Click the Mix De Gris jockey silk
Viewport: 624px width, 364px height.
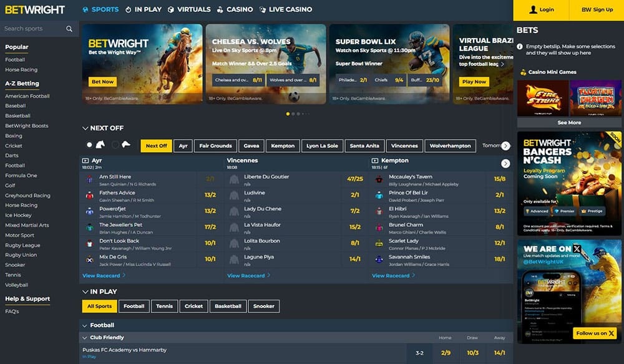click(x=89, y=260)
